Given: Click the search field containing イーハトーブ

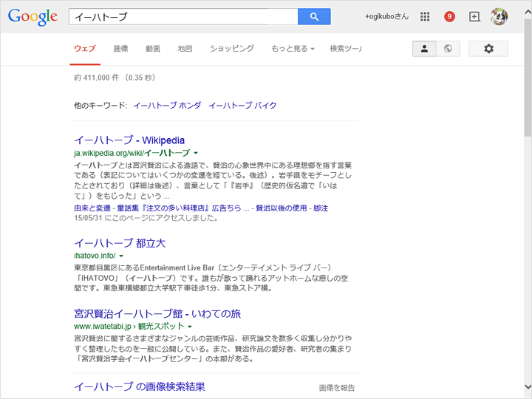Looking at the screenshot, I should 183,16.
